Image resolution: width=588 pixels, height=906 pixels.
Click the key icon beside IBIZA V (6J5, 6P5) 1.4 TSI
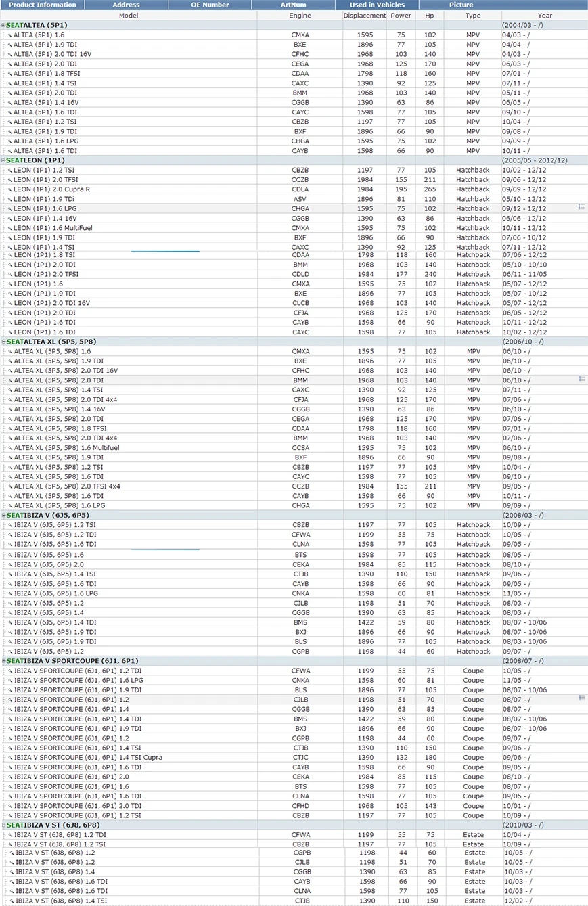pyautogui.click(x=10, y=574)
